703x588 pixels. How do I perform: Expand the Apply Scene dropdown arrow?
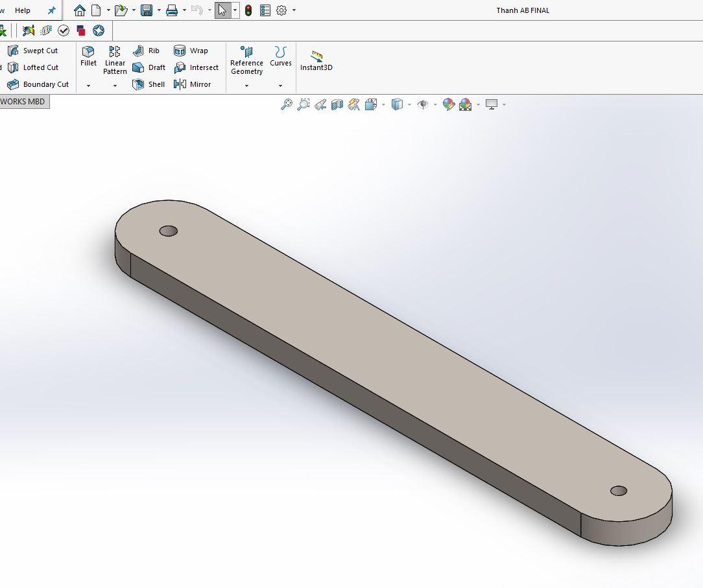point(478,105)
